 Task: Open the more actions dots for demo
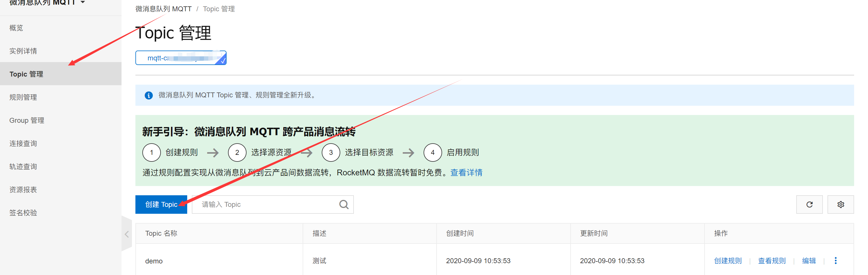[x=835, y=261]
